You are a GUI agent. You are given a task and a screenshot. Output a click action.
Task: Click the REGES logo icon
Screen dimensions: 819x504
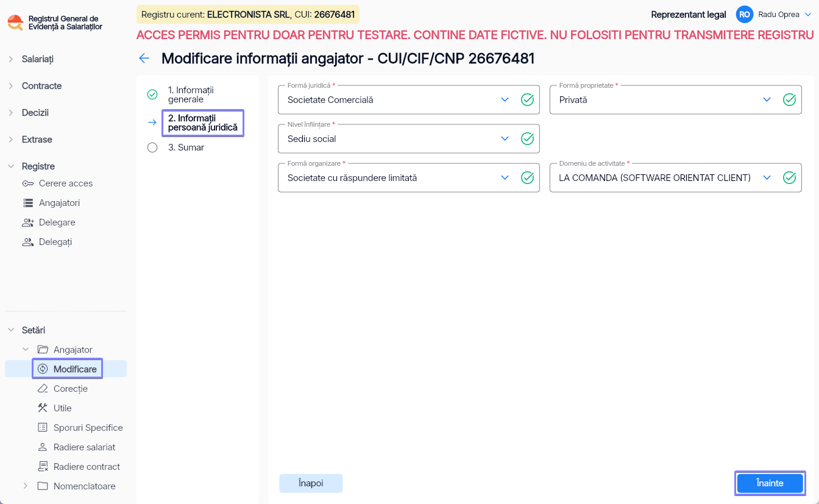(15, 23)
